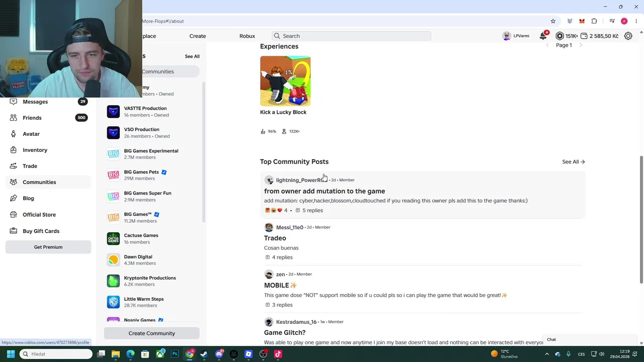Open the wallet balance 2 585,50 Kč
644x362 pixels.
click(x=599, y=36)
